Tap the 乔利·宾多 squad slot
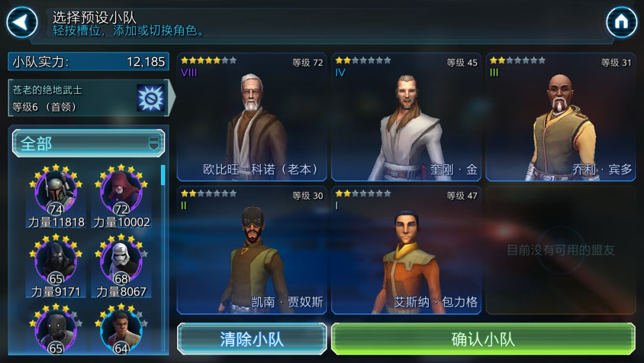This screenshot has height=363, width=644. pos(561,117)
